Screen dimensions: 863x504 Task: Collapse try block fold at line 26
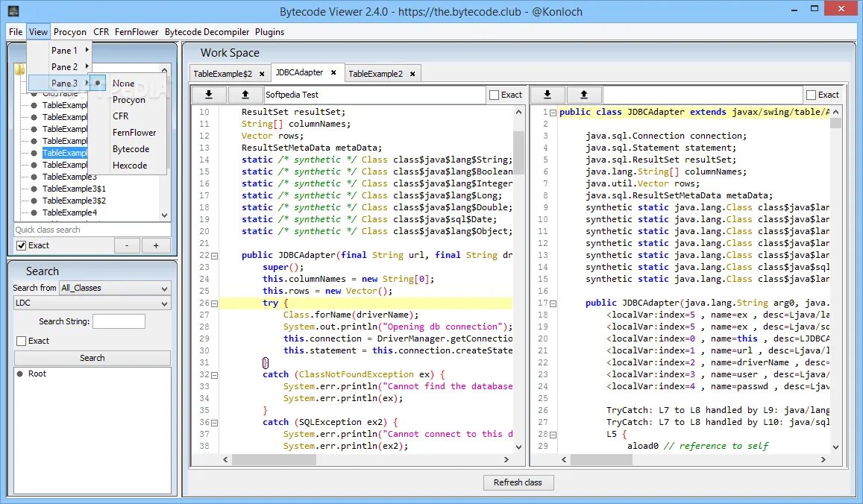(215, 303)
